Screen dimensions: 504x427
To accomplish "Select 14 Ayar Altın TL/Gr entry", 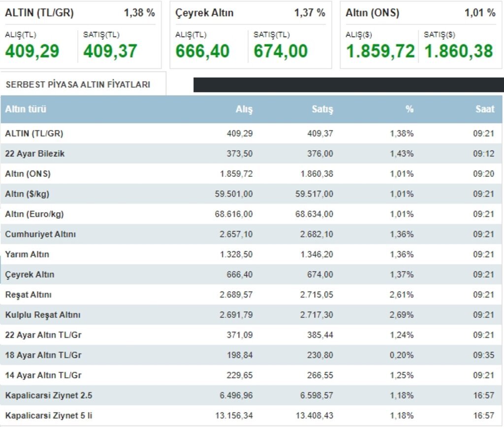I will point(43,375).
